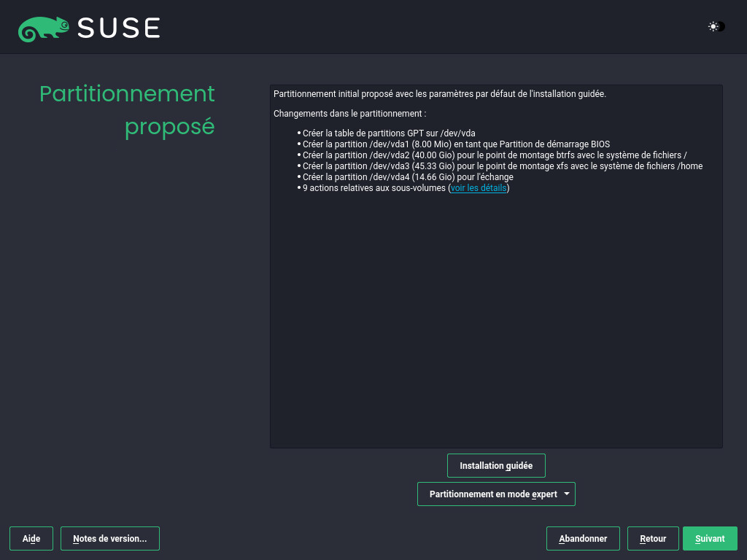Open the Aide help dialog
This screenshot has height=560, width=747.
31,539
